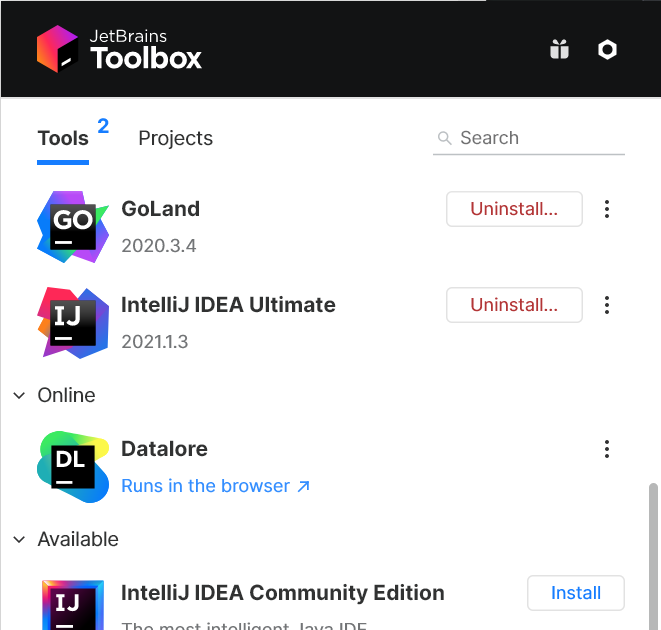661x630 pixels.
Task: Install IntelliJ IDEA Community Edition
Action: (576, 593)
